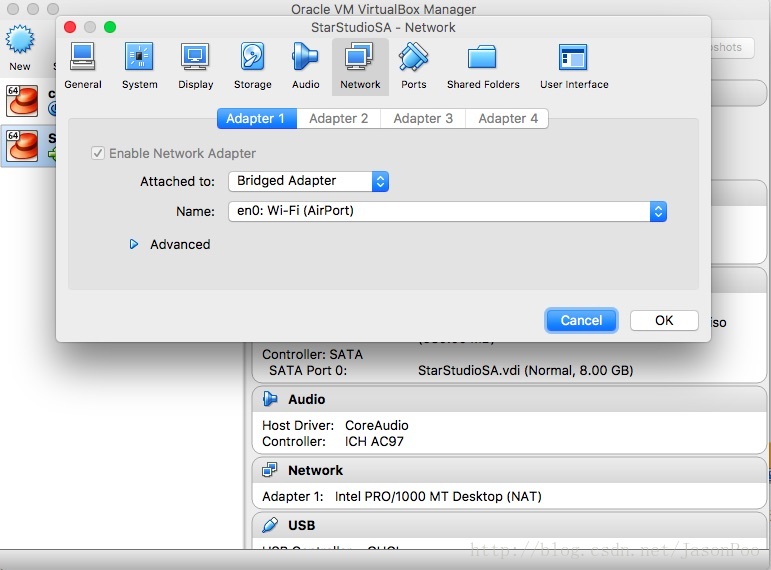Viewport: 771px width, 570px height.
Task: Open the Ports settings section
Action: click(x=414, y=66)
